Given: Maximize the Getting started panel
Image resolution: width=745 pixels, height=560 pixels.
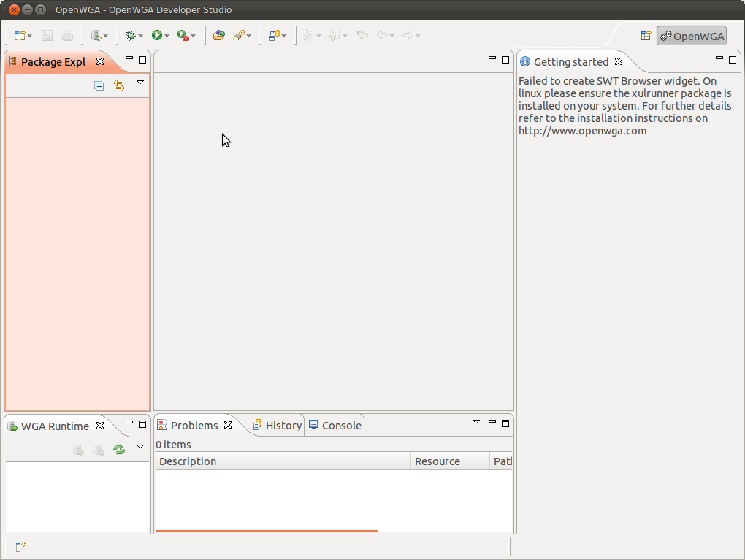Looking at the screenshot, I should tap(733, 60).
